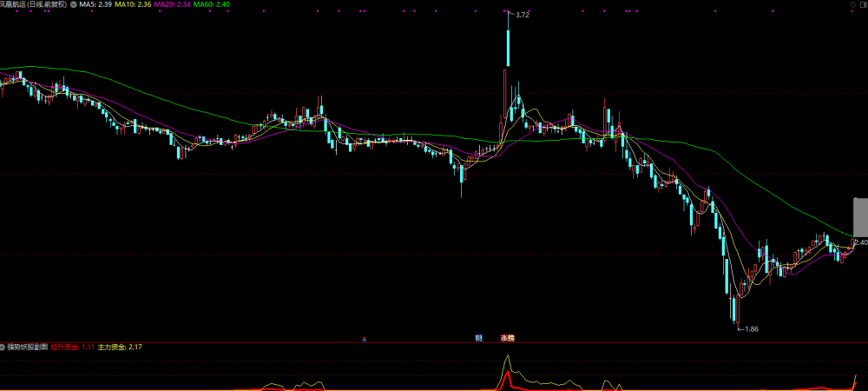The width and height of the screenshot is (868, 391).
Task: Click the red-blue arrow event marker
Action: click(x=364, y=339)
